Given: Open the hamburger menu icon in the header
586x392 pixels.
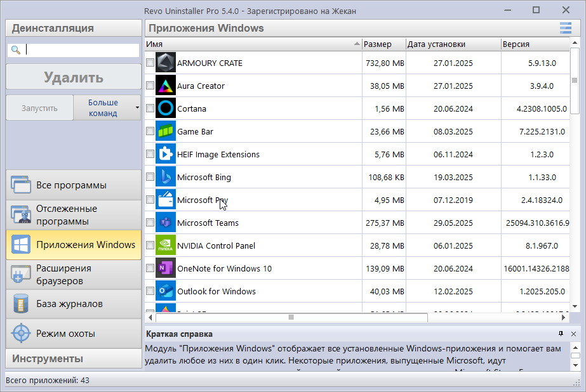Looking at the screenshot, I should [566, 28].
